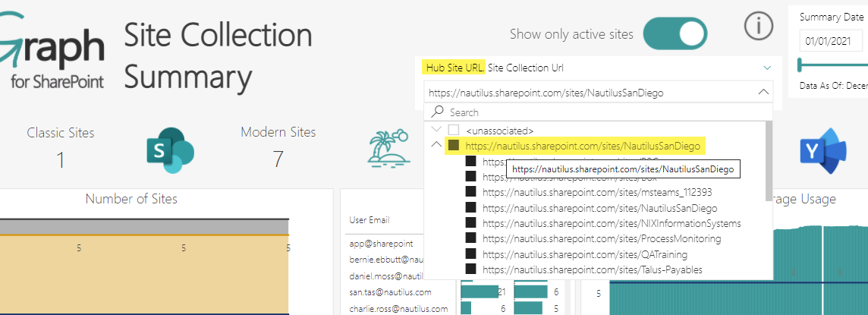Open the info circle icon

click(x=757, y=27)
